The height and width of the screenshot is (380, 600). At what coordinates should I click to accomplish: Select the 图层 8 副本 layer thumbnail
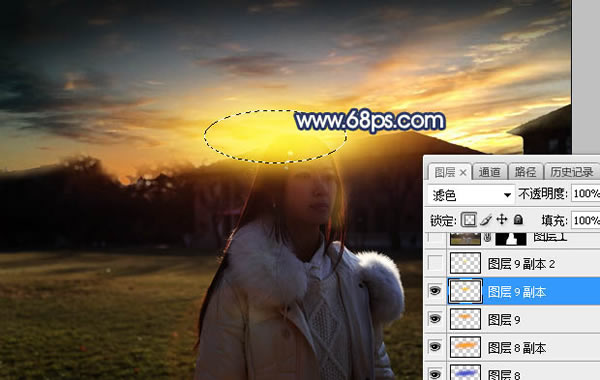tap(465, 347)
